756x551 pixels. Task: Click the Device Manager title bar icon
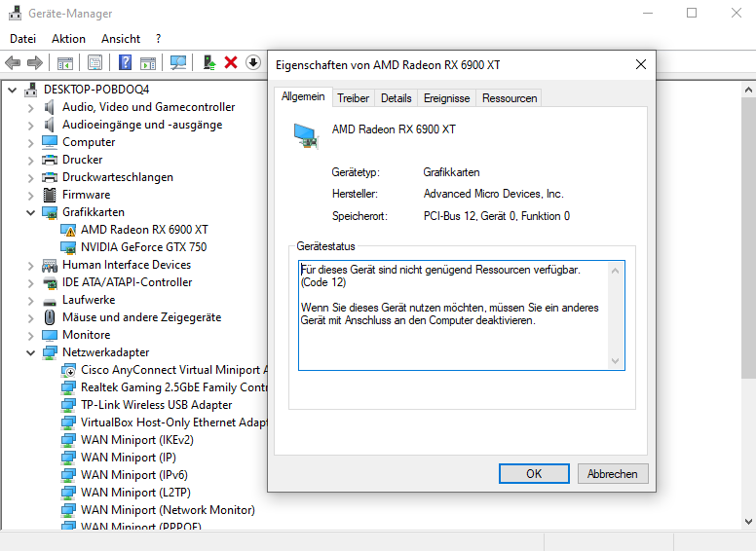click(15, 13)
